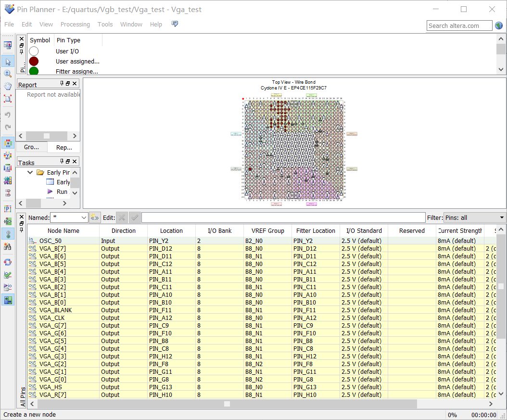The image size is (507, 420).
Task: Click the red-and-gray trace toolbar icon
Action: (8, 193)
